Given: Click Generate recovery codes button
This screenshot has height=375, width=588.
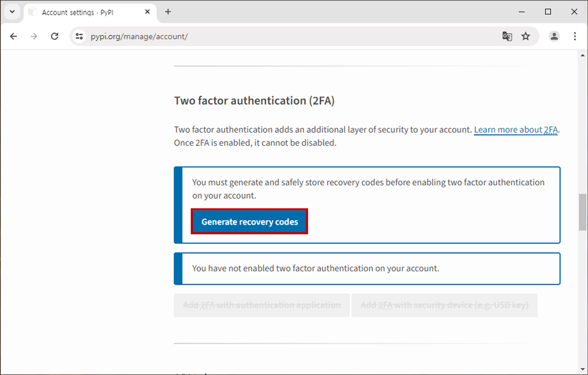Looking at the screenshot, I should click(x=250, y=222).
